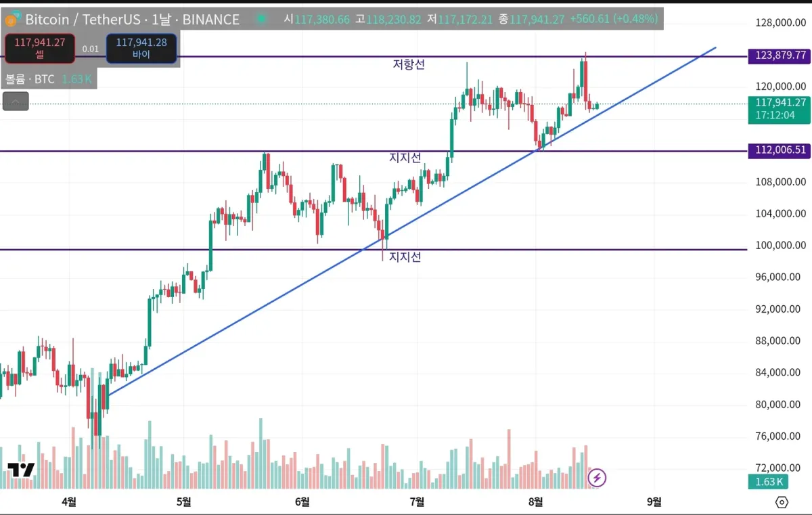Open the TradingView logo

click(21, 470)
